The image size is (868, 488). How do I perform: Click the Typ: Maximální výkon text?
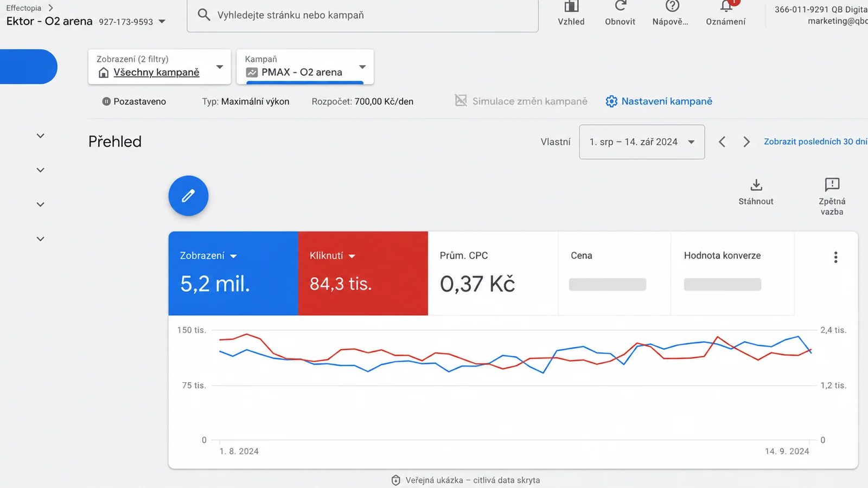(x=246, y=101)
